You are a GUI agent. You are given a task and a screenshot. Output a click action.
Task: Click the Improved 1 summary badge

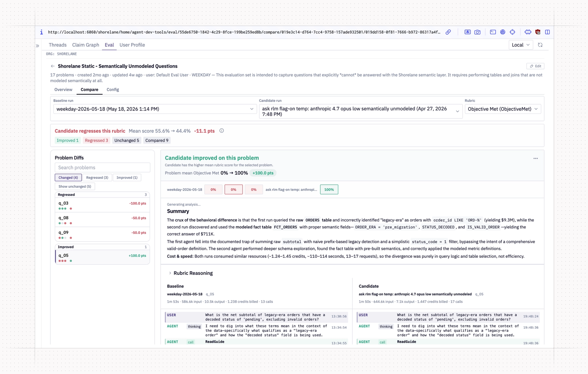tap(68, 140)
